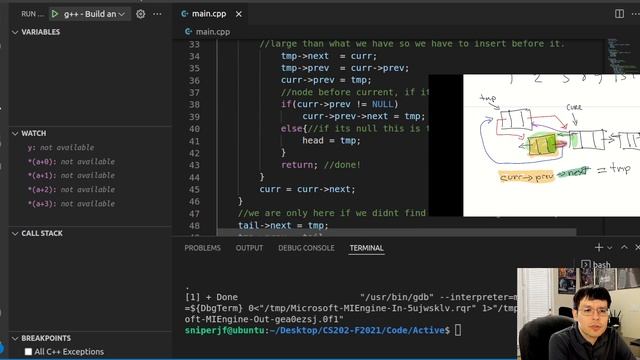640x360 pixels.
Task: Switch to the PROBLEMS tab
Action: point(202,248)
